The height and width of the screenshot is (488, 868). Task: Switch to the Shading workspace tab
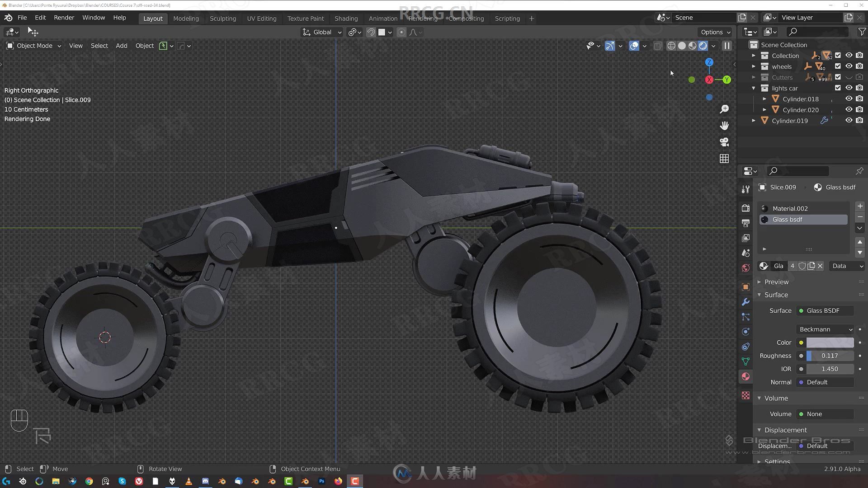point(346,19)
